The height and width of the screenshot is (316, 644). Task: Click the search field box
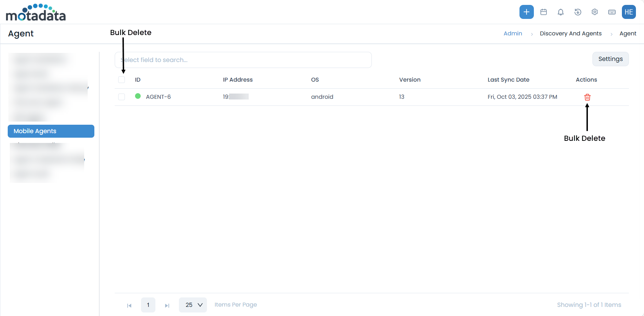[243, 60]
